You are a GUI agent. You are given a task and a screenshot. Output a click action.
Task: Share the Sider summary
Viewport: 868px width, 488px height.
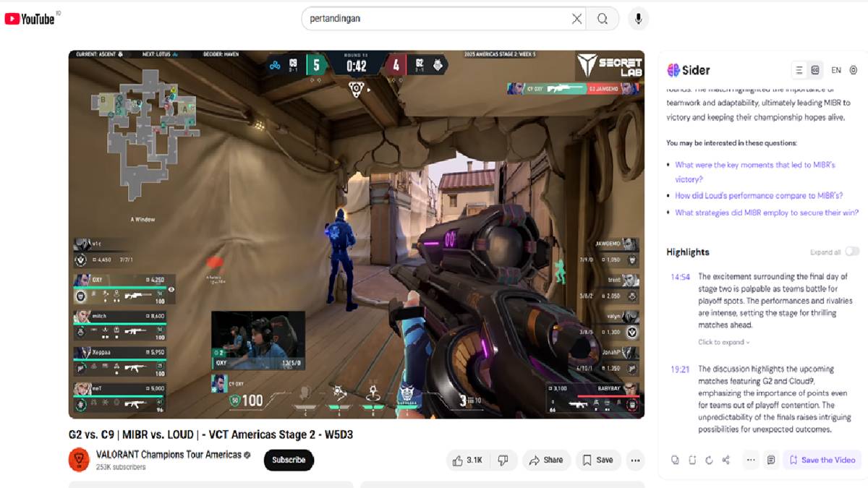726,460
